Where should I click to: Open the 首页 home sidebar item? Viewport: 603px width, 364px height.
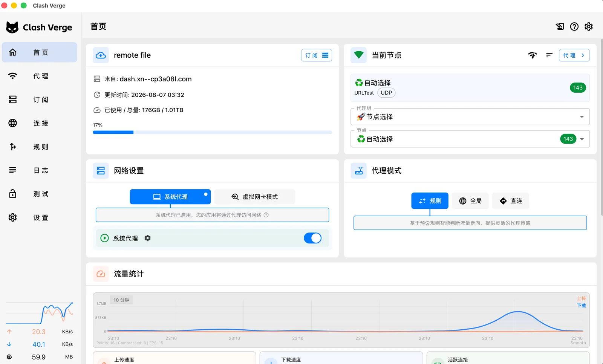pyautogui.click(x=39, y=52)
